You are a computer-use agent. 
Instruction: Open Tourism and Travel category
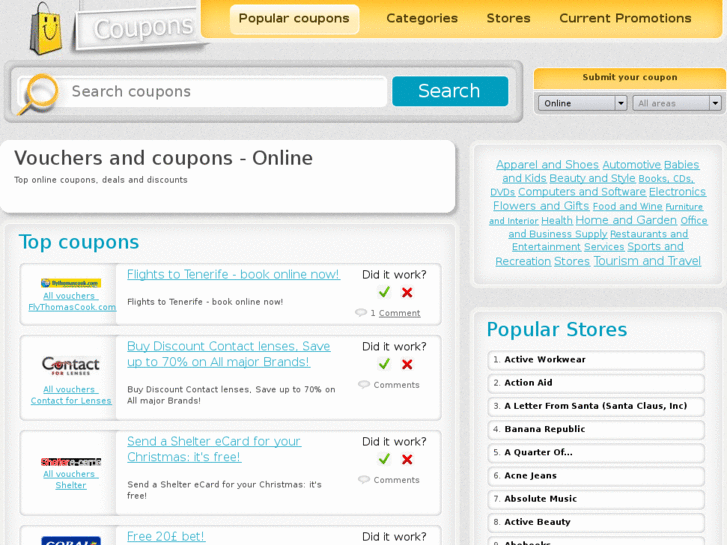click(647, 261)
